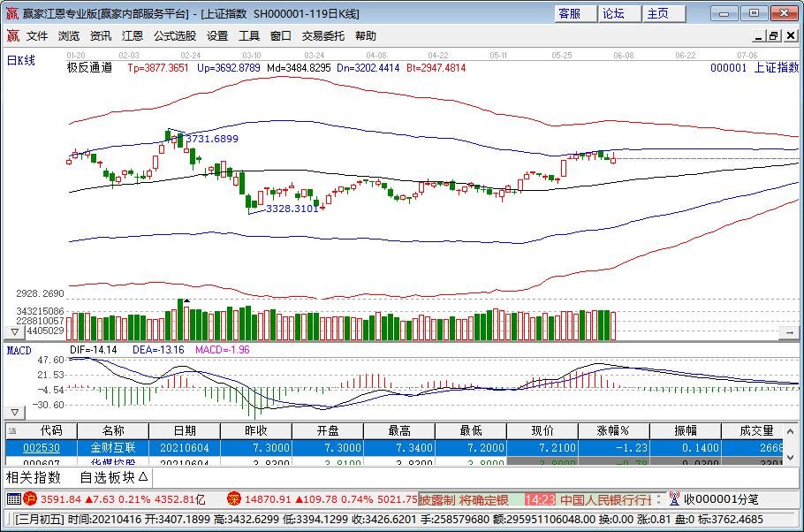Click the 主页 button
Image resolution: width=804 pixels, height=532 pixels.
[664, 13]
